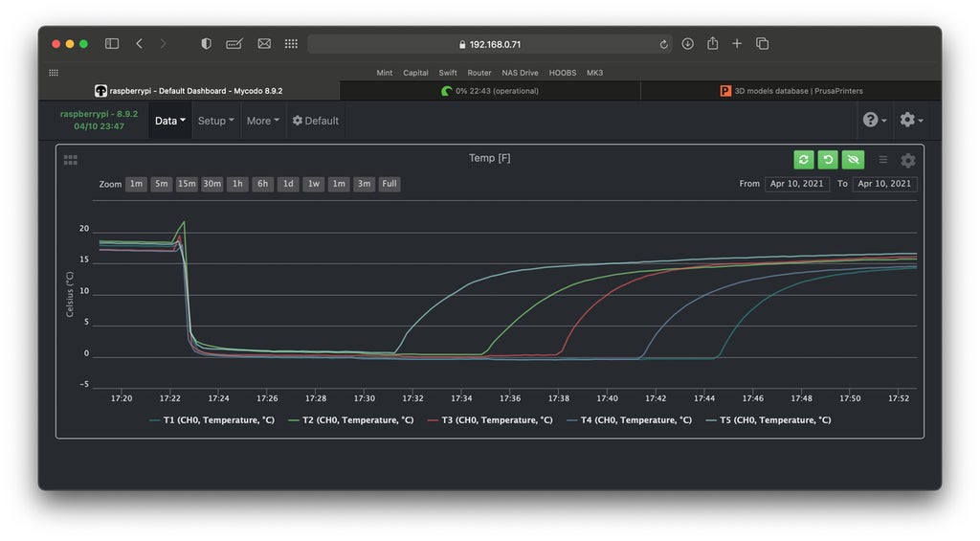Screen dimensions: 980x541
Task: Toggle the Safari sidebar button
Action: click(112, 44)
